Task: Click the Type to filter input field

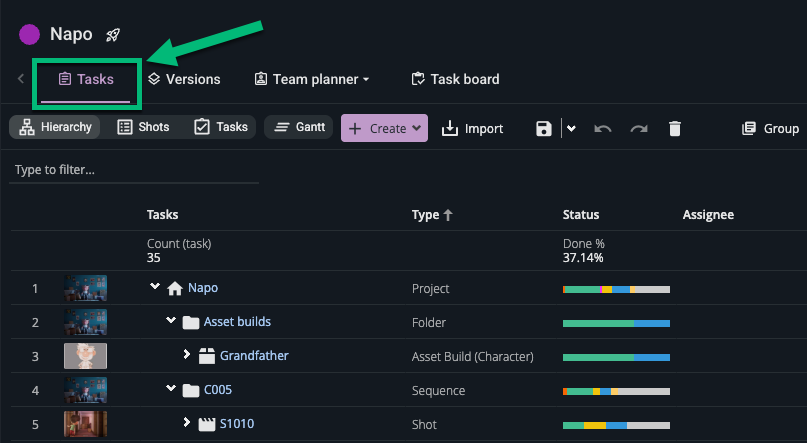Action: coord(134,170)
